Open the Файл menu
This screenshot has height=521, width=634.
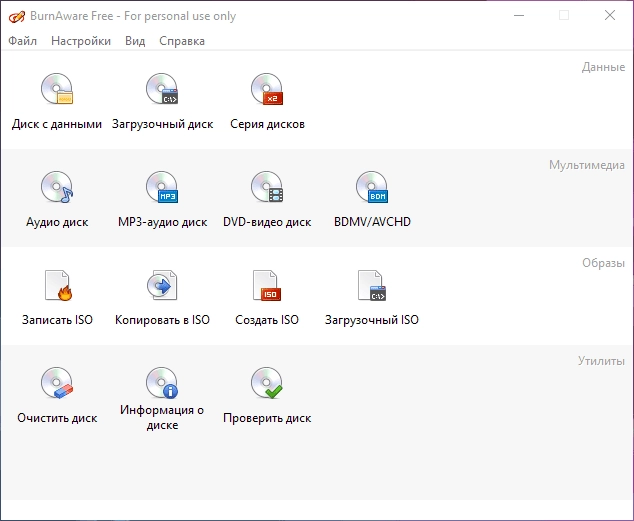pyautogui.click(x=23, y=41)
